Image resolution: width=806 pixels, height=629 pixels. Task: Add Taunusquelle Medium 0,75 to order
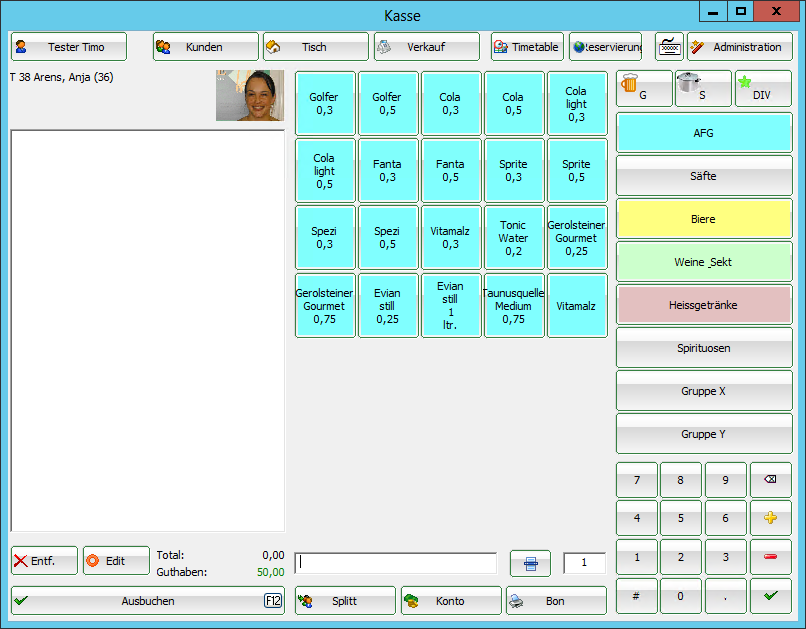coord(514,306)
